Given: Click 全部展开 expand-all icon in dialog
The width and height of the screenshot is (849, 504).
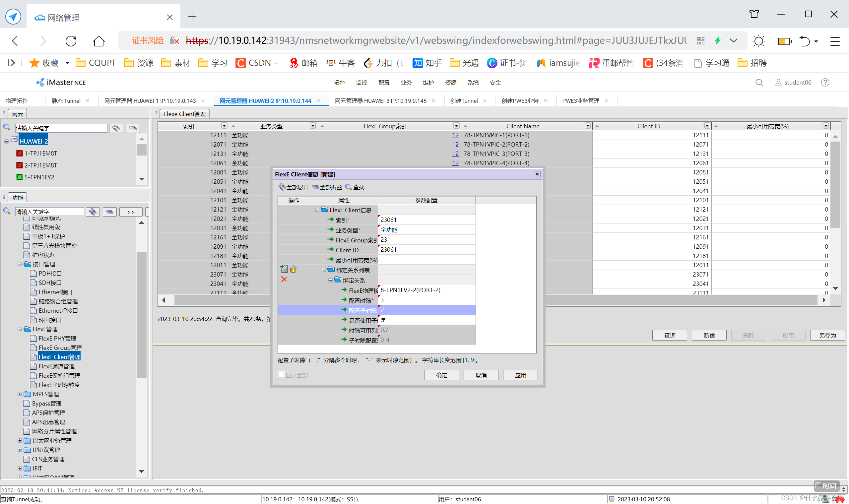Looking at the screenshot, I should click(282, 187).
